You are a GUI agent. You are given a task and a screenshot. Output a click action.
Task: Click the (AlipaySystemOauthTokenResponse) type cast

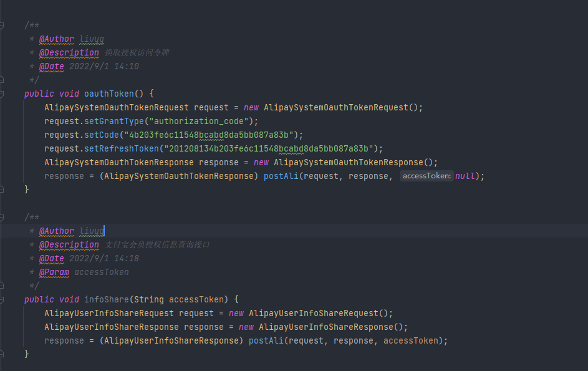[179, 176]
